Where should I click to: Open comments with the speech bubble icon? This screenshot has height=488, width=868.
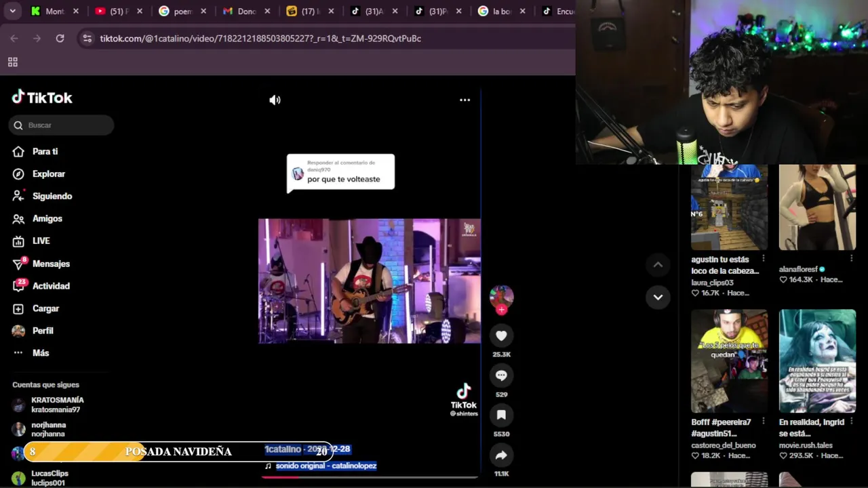[501, 375]
